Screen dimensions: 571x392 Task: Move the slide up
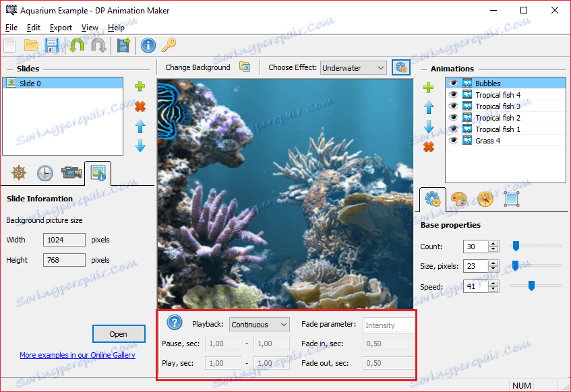pyautogui.click(x=140, y=127)
